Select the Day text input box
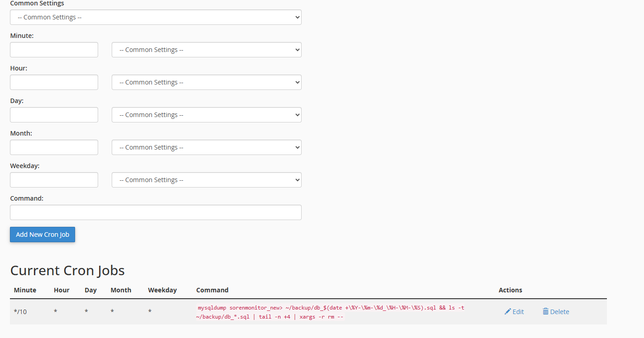The width and height of the screenshot is (644, 338). point(54,115)
